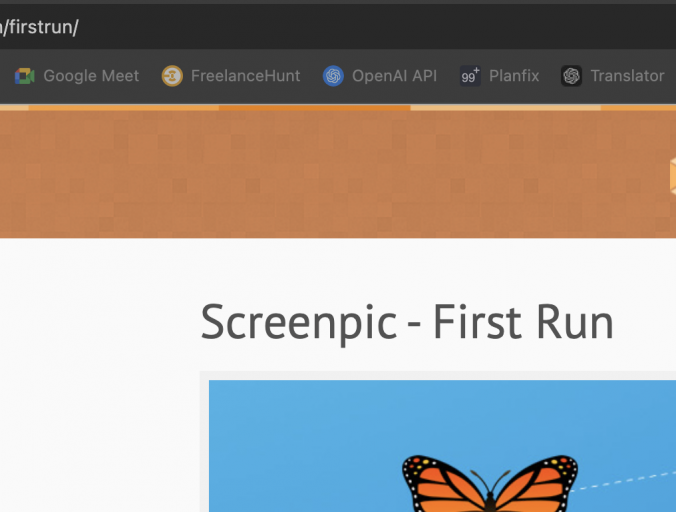This screenshot has width=676, height=512.
Task: Open the Planfix bookmark label
Action: point(514,76)
